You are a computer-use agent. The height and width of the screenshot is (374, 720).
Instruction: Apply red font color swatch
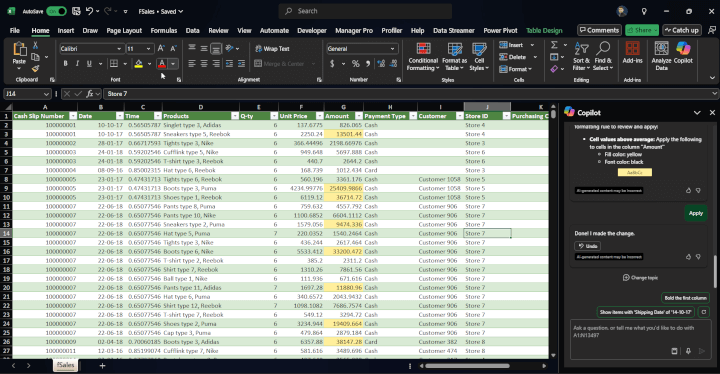(162, 63)
